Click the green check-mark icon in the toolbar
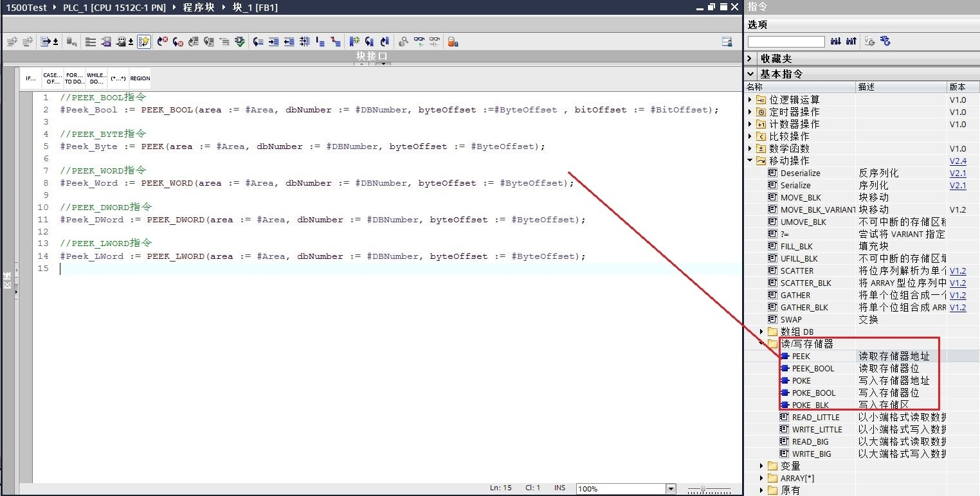Viewport: 980px width, 496px height. [240, 42]
